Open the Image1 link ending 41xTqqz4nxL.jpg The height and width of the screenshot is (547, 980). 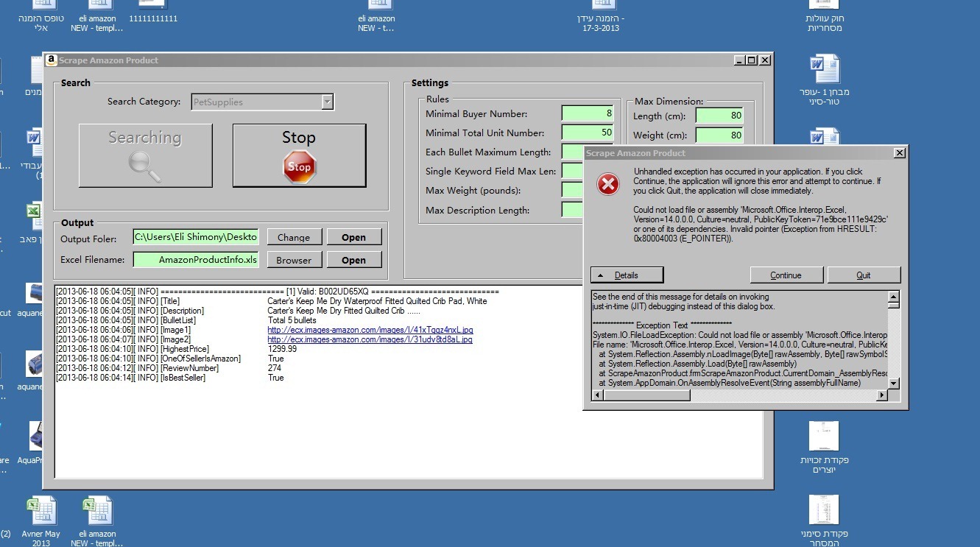370,330
